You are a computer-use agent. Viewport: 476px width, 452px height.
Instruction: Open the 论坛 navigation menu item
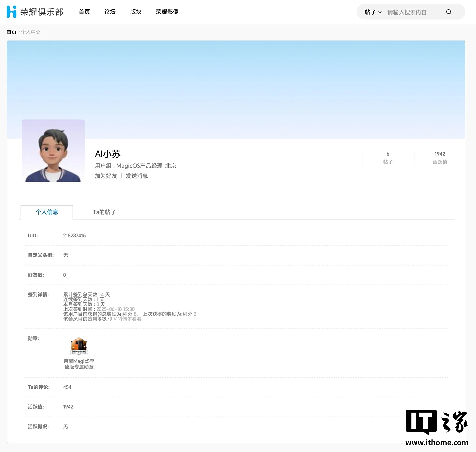coord(110,12)
